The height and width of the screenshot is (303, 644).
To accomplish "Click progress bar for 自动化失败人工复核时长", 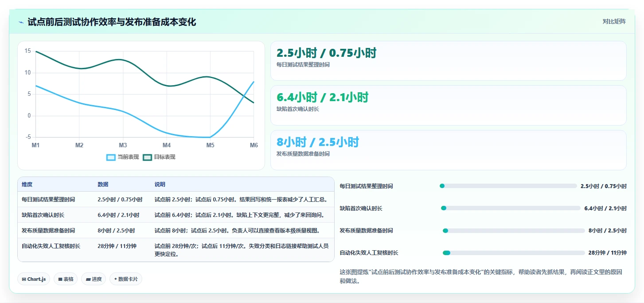I will coord(514,253).
